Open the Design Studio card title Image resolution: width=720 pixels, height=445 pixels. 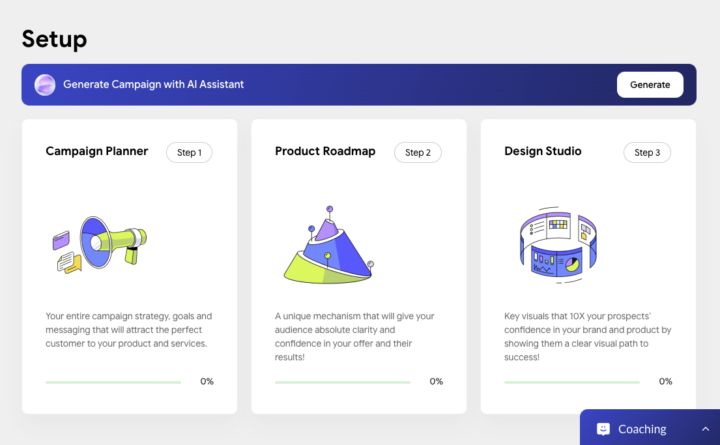(543, 151)
